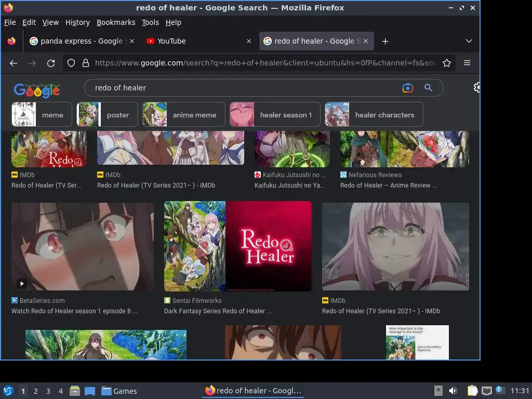The image size is (532, 399).
Task: Click the show desktop taskbar icon
Action: [x=90, y=391]
